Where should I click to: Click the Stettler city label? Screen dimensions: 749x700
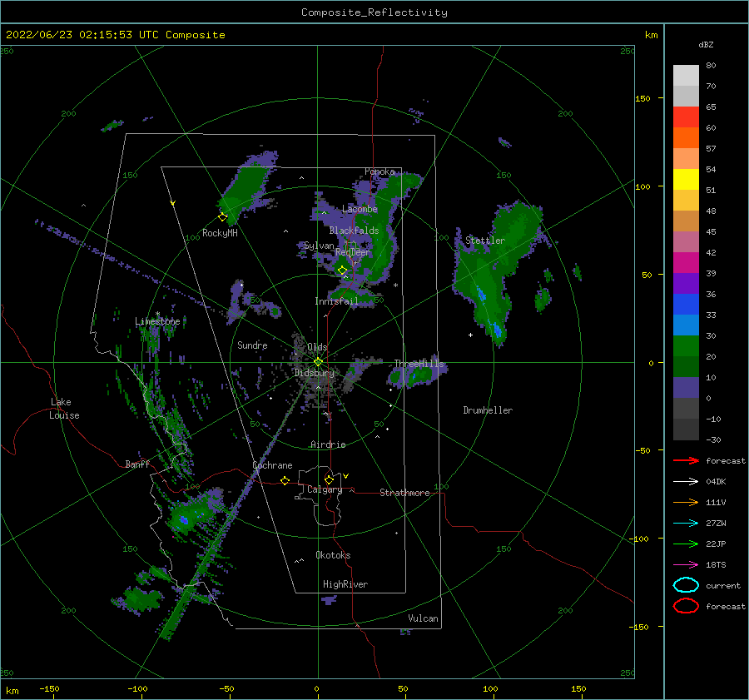485,241
